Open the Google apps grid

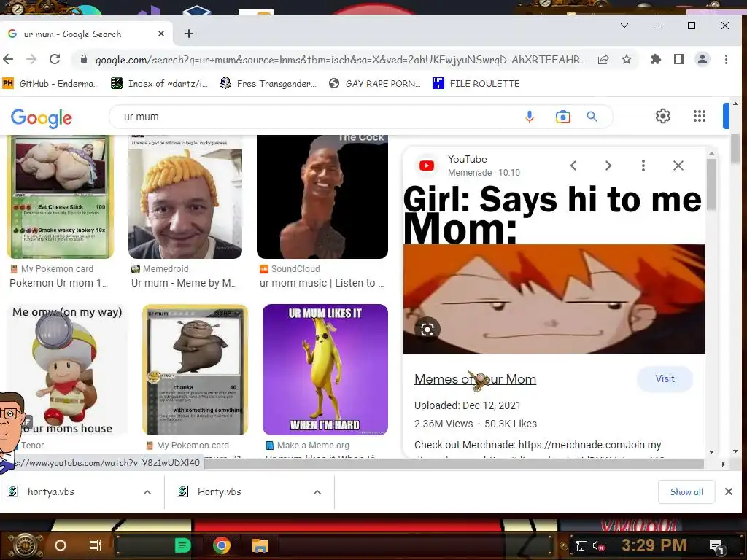[700, 116]
